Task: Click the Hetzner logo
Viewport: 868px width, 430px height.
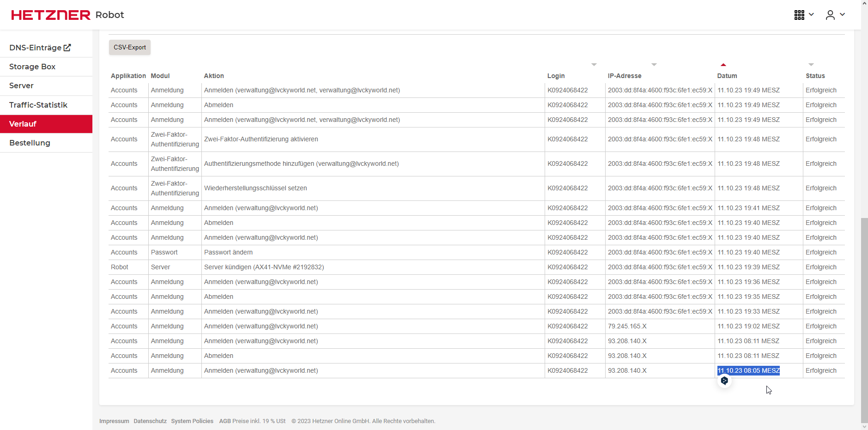Action: [x=51, y=15]
